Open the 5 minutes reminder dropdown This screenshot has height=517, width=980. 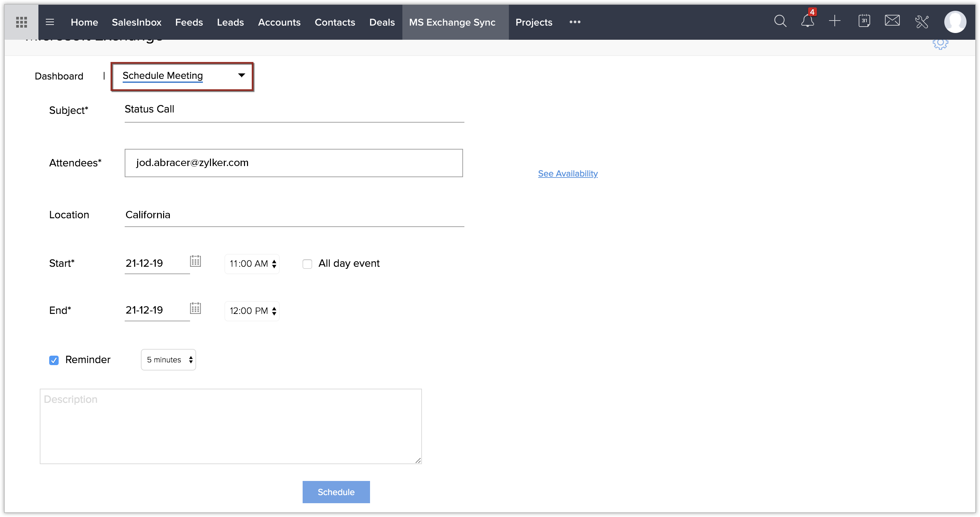169,360
